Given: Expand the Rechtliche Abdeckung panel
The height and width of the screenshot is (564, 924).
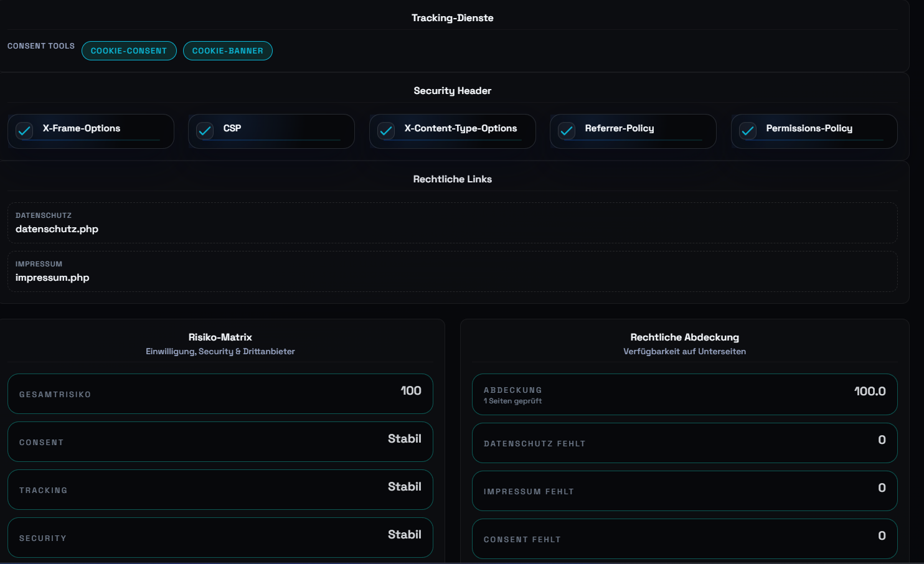Looking at the screenshot, I should click(684, 337).
